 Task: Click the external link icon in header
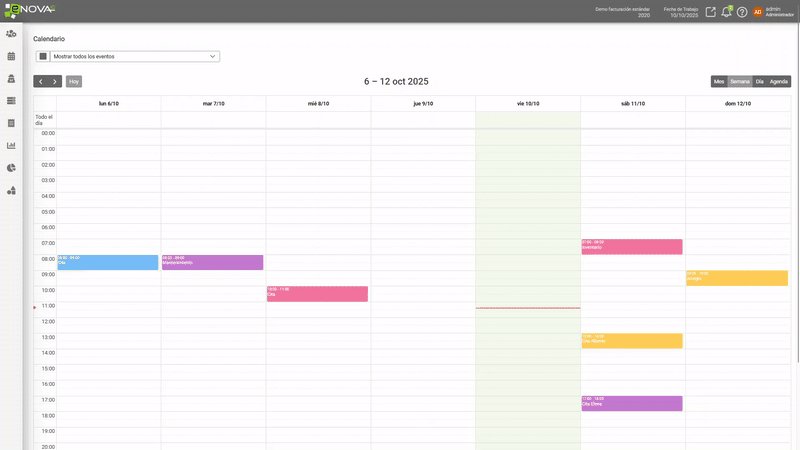(710, 12)
